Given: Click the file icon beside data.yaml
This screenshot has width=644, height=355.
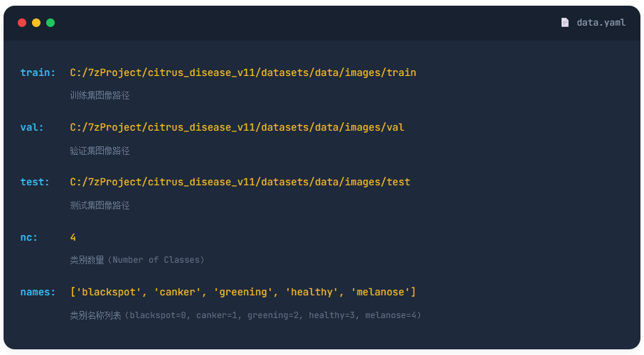Looking at the screenshot, I should tap(565, 23).
